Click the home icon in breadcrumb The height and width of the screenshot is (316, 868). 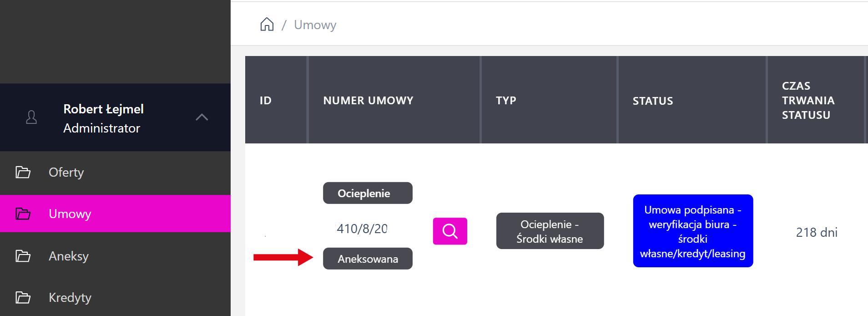pyautogui.click(x=267, y=24)
